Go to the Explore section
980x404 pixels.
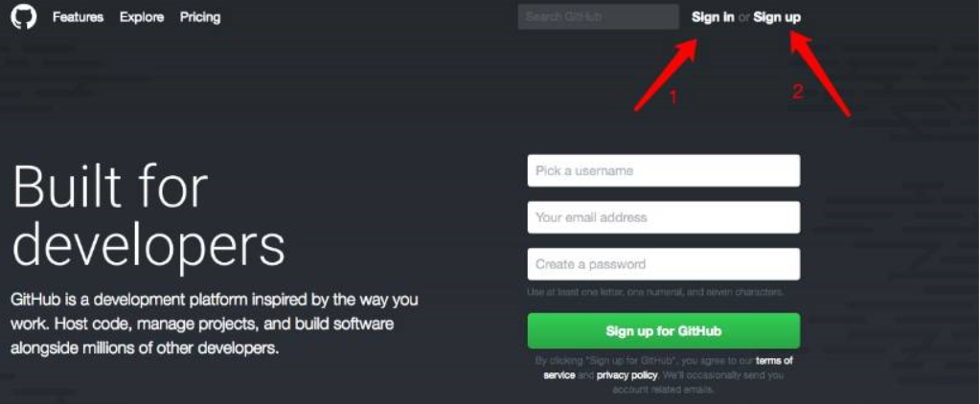tap(142, 17)
